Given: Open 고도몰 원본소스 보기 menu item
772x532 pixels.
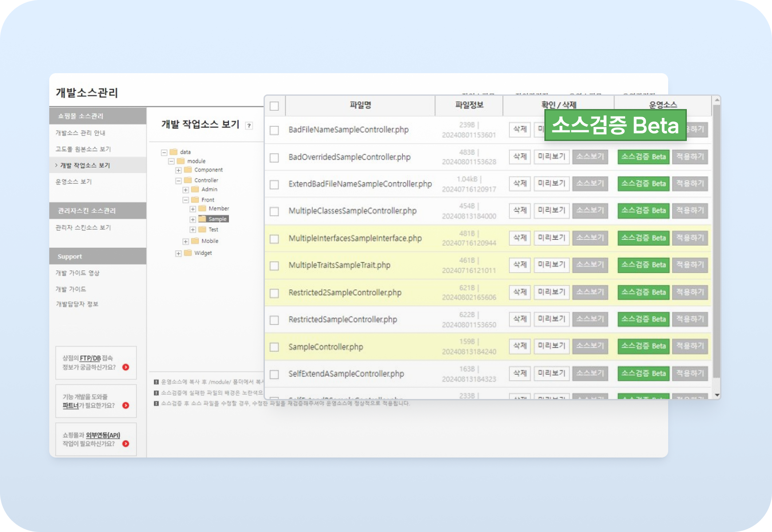Looking at the screenshot, I should point(83,149).
